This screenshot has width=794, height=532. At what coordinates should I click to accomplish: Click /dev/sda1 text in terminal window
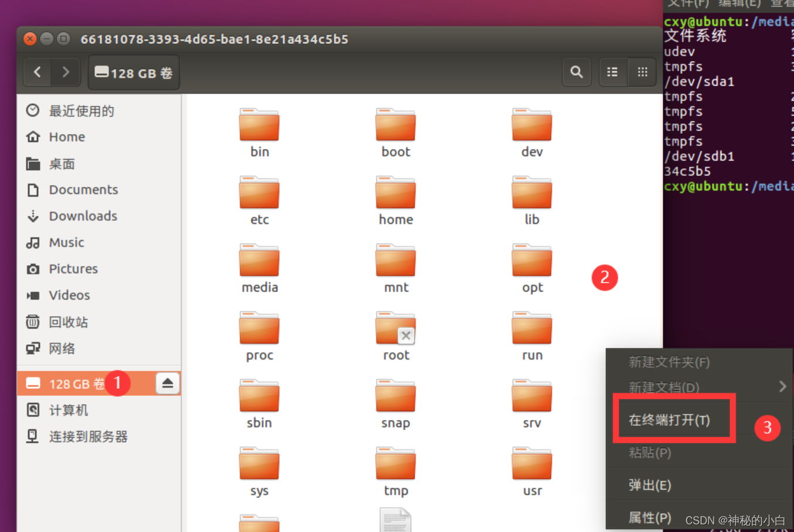point(699,82)
